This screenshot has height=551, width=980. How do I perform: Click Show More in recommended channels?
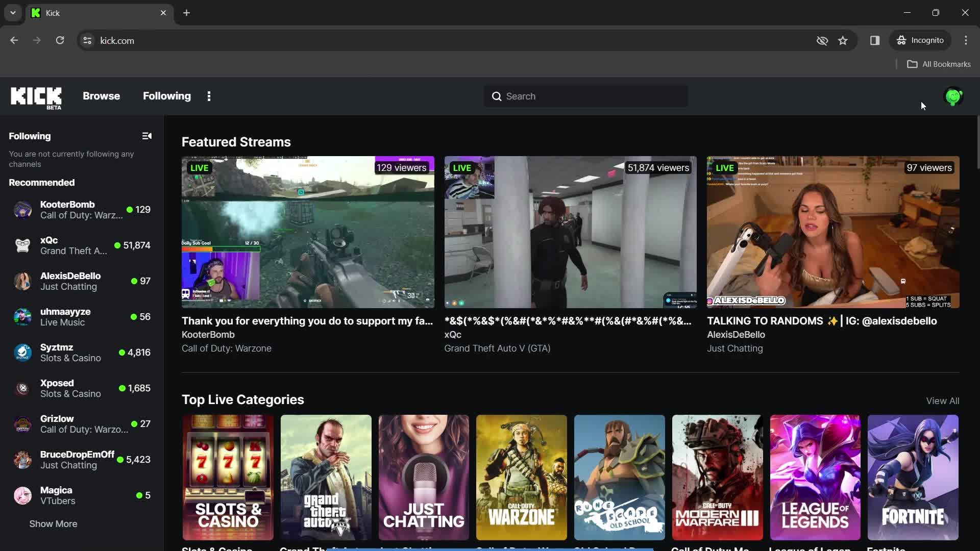coord(53,523)
